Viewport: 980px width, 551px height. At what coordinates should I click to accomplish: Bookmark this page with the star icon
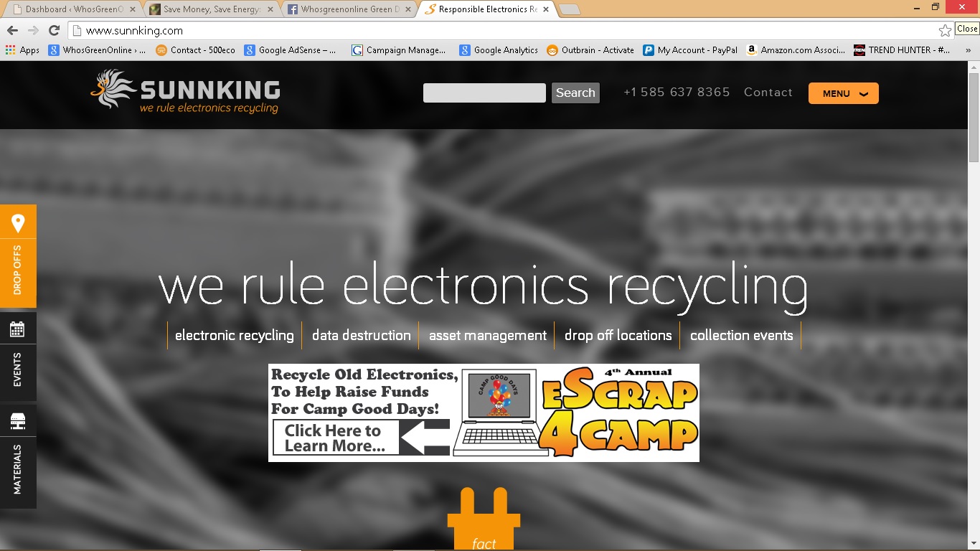pyautogui.click(x=945, y=30)
